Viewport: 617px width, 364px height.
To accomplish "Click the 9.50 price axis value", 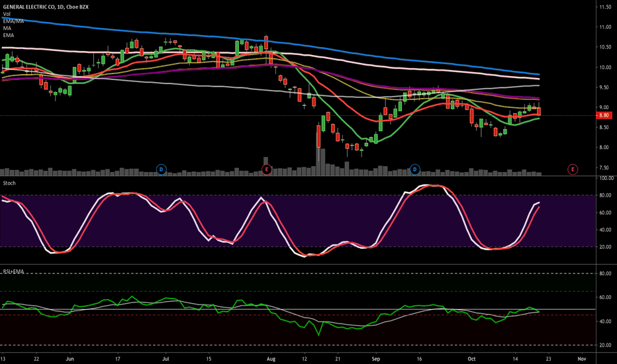I will click(x=605, y=87).
